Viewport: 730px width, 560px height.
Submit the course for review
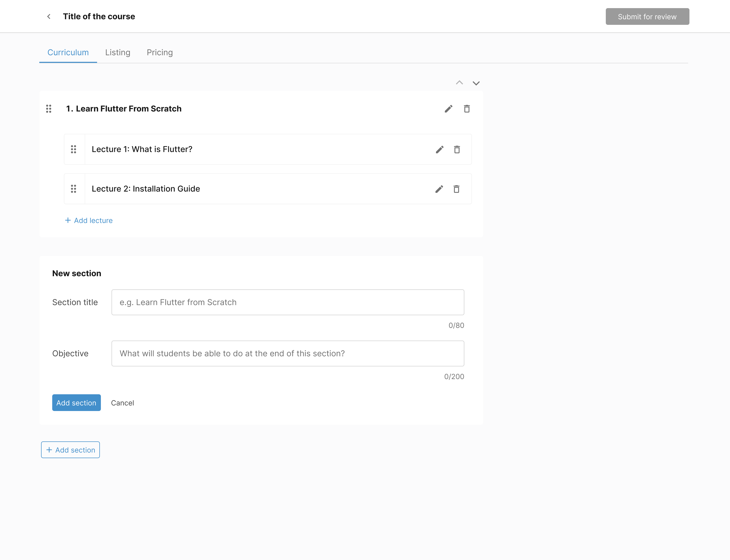coord(647,16)
